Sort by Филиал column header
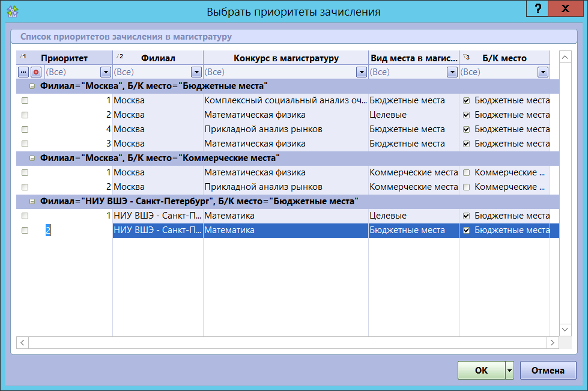The image size is (588, 391). 158,58
